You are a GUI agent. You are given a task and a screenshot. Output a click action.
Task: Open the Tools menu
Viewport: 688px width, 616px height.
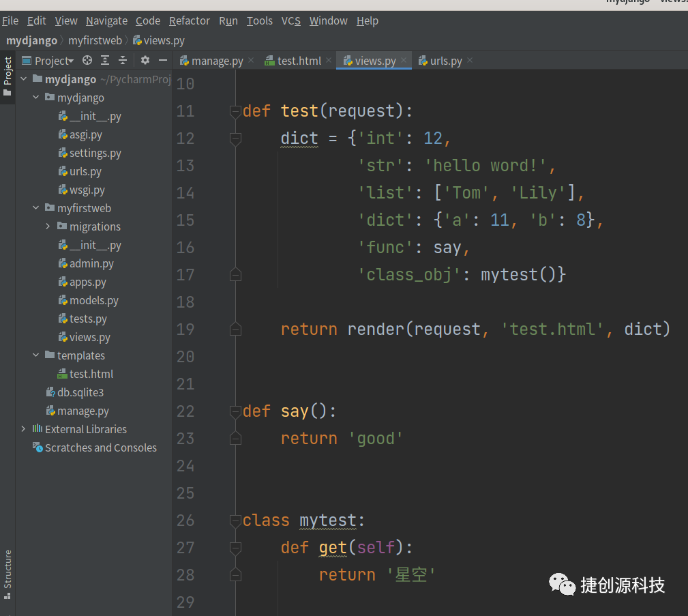click(260, 20)
